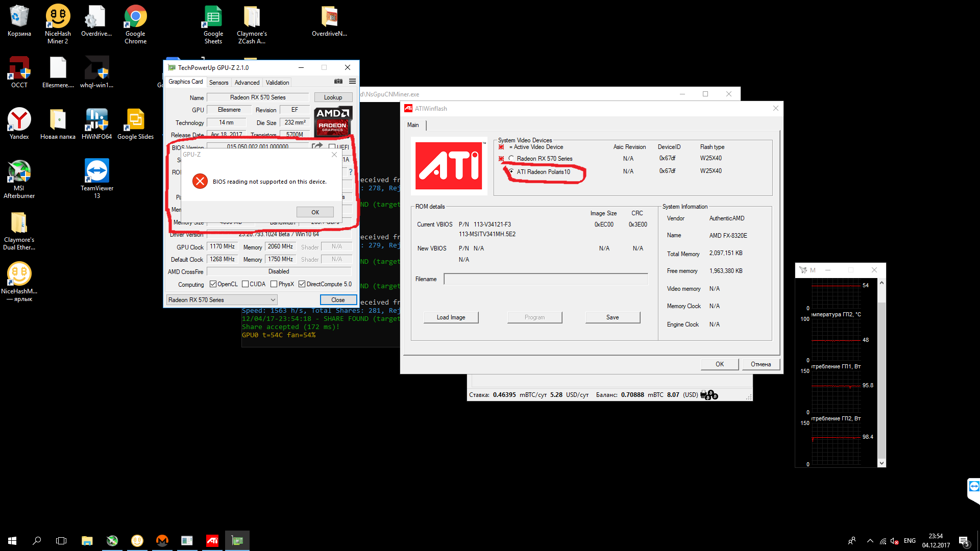Open NiceHash Miner 2 desktop shortcut
This screenshot has width=980, height=551.
tap(58, 24)
